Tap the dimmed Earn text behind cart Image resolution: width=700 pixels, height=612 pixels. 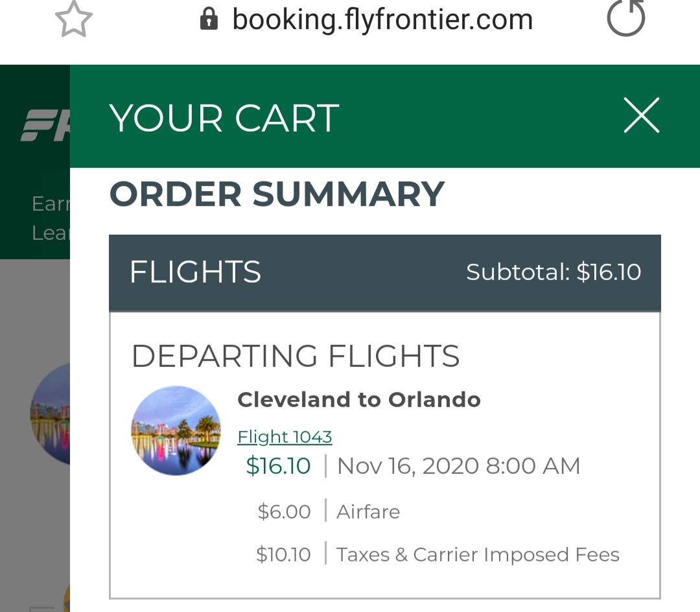click(x=51, y=204)
